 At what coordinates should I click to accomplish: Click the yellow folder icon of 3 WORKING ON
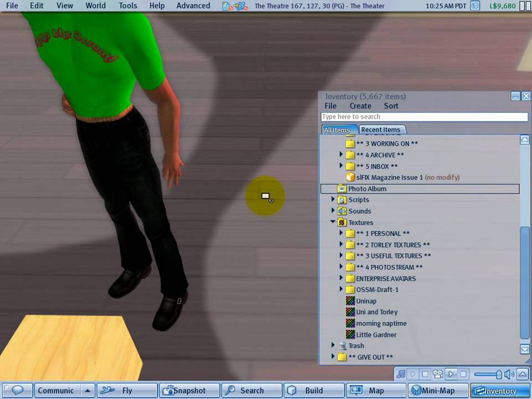point(350,144)
